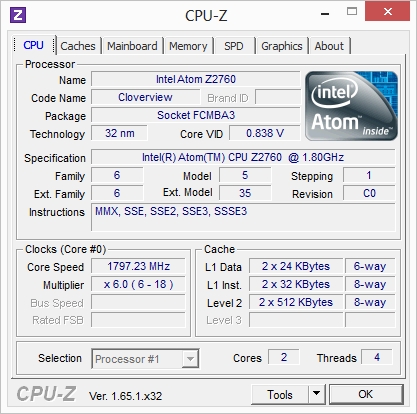Select the Specification text field

click(x=243, y=157)
